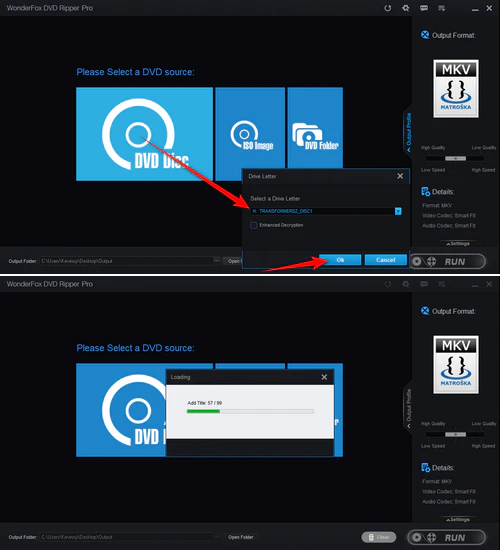
Task: Collapse the Output Profile side tab in bottom window
Action: 408,408
